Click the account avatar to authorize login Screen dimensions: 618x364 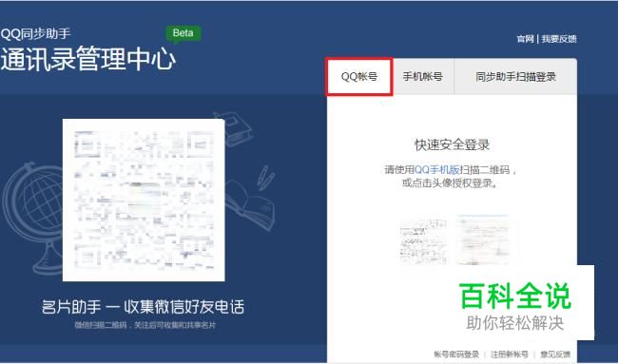pos(483,239)
